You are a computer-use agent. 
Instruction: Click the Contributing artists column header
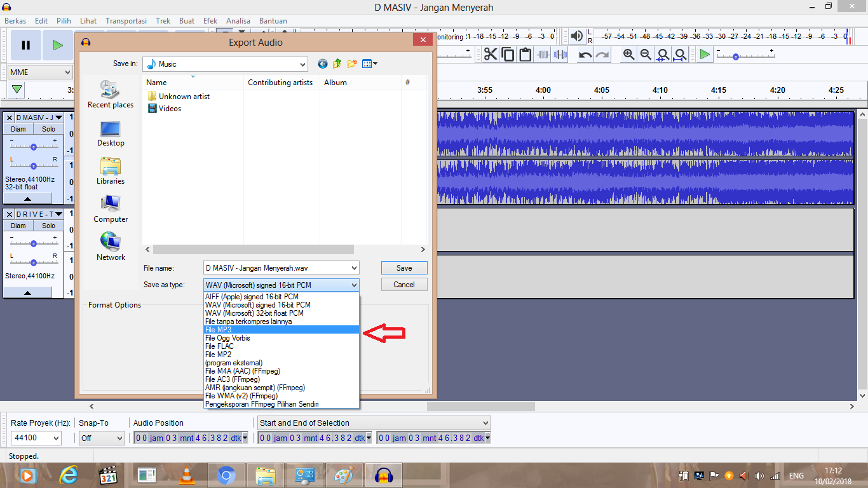pos(280,83)
